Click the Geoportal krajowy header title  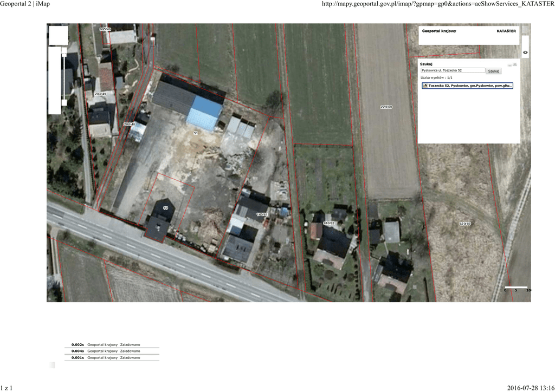point(439,31)
